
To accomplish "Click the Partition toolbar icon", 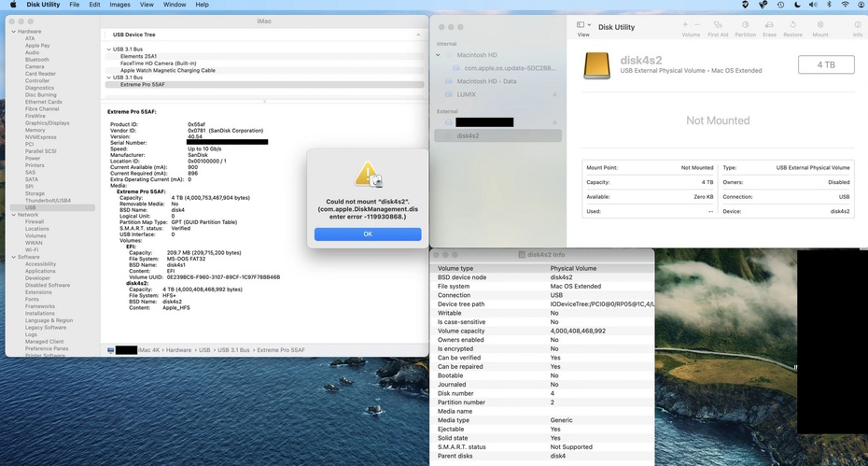I will coord(745,25).
